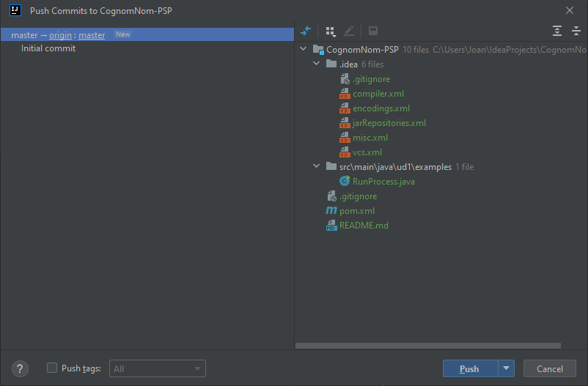Click the .idea folder icon
The width and height of the screenshot is (588, 386).
[x=331, y=64]
